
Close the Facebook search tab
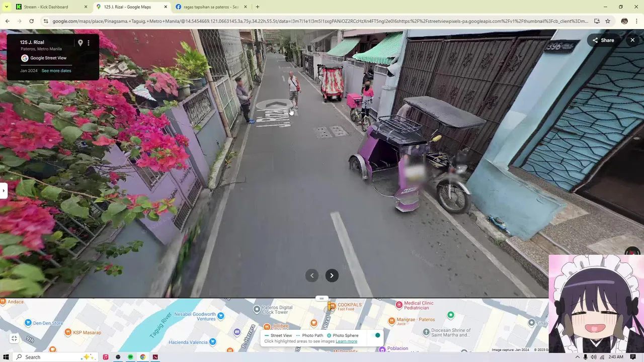[x=246, y=7]
